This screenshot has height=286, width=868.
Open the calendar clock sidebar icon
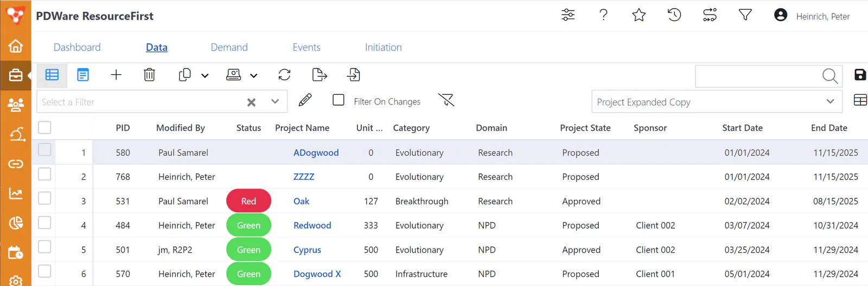16,252
